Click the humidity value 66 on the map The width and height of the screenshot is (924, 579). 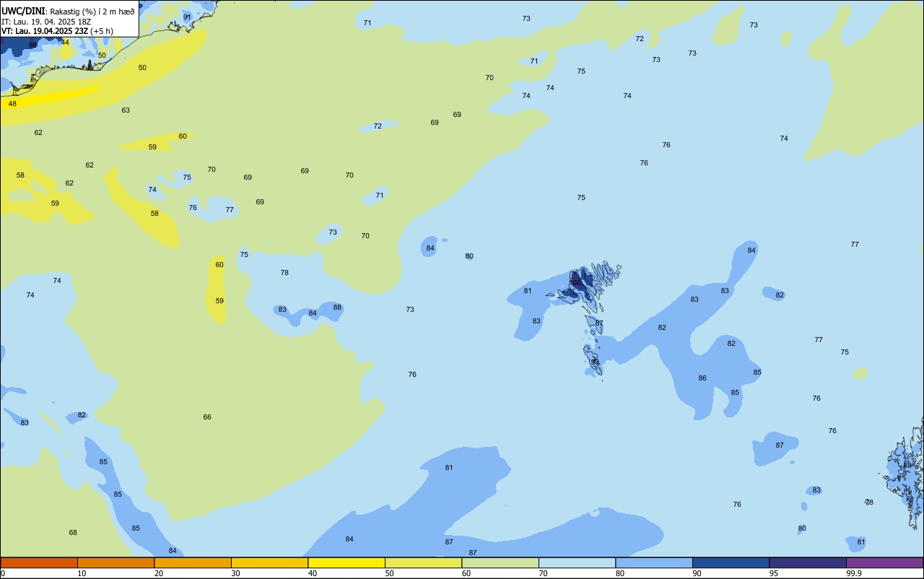tap(207, 417)
